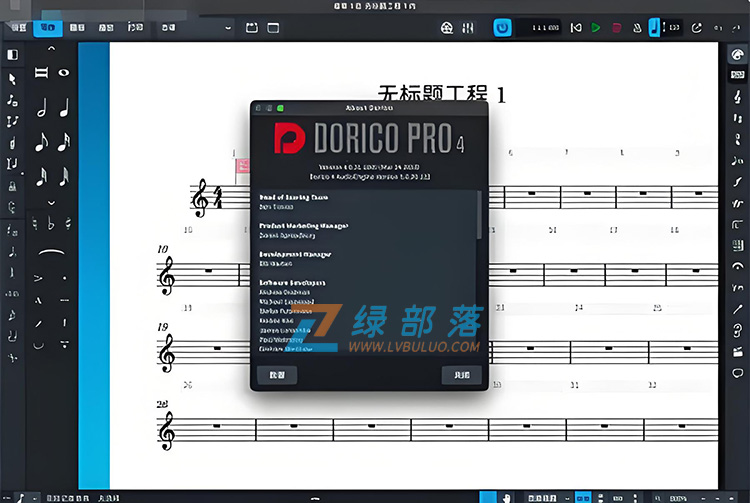The width and height of the screenshot is (750, 503).
Task: Click the About dialog credits scrollbar
Action: pyautogui.click(x=479, y=215)
